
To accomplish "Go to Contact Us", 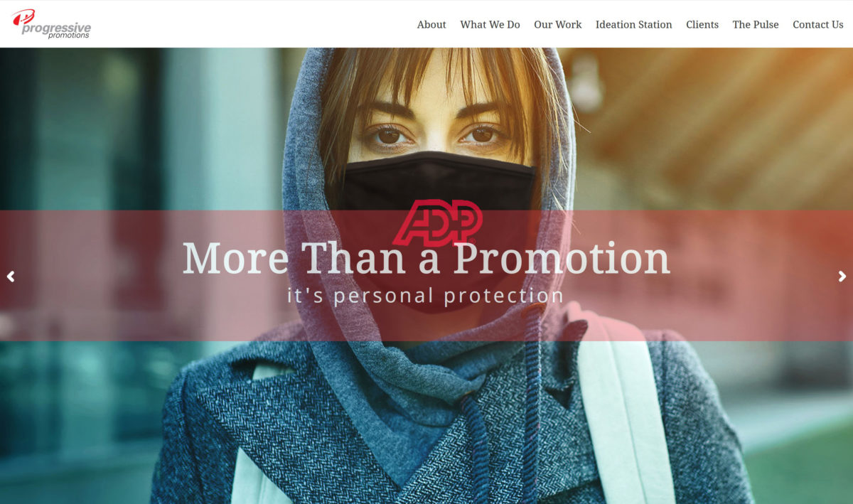I will 817,24.
